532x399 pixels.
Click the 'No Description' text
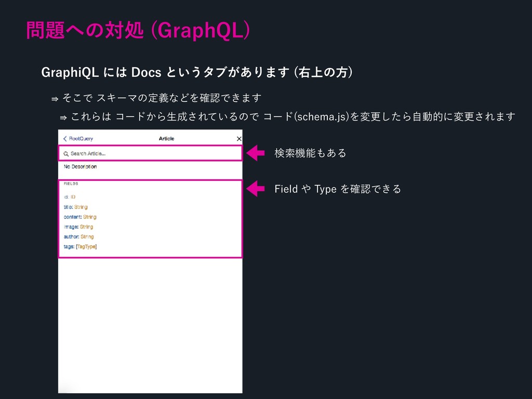point(80,167)
